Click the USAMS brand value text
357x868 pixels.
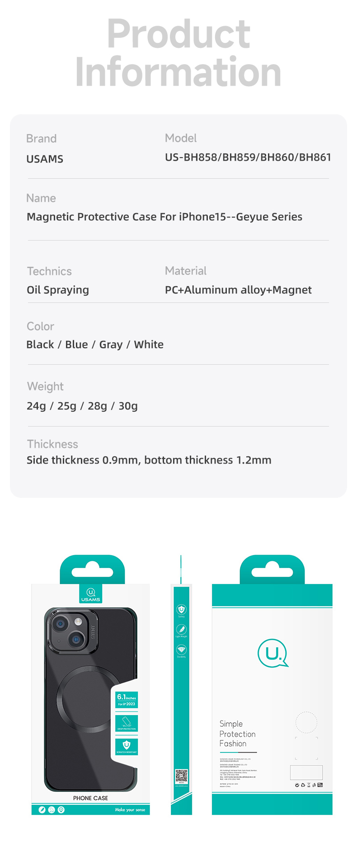(x=45, y=159)
